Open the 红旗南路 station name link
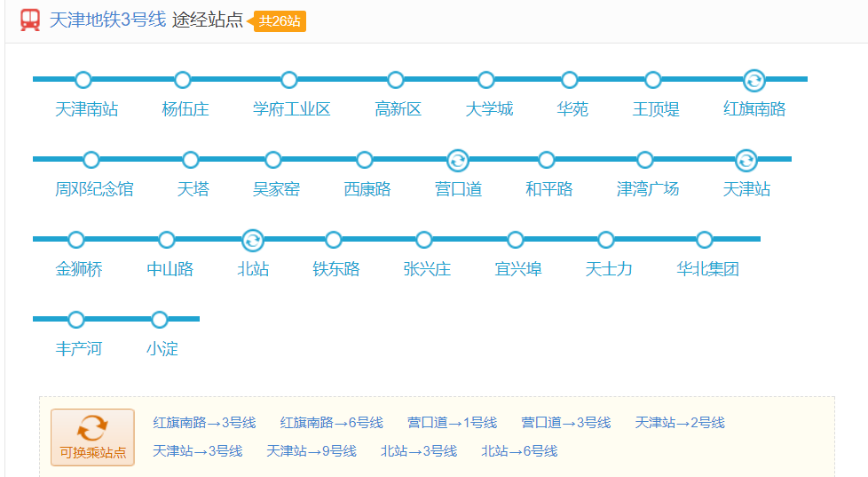 [754, 109]
